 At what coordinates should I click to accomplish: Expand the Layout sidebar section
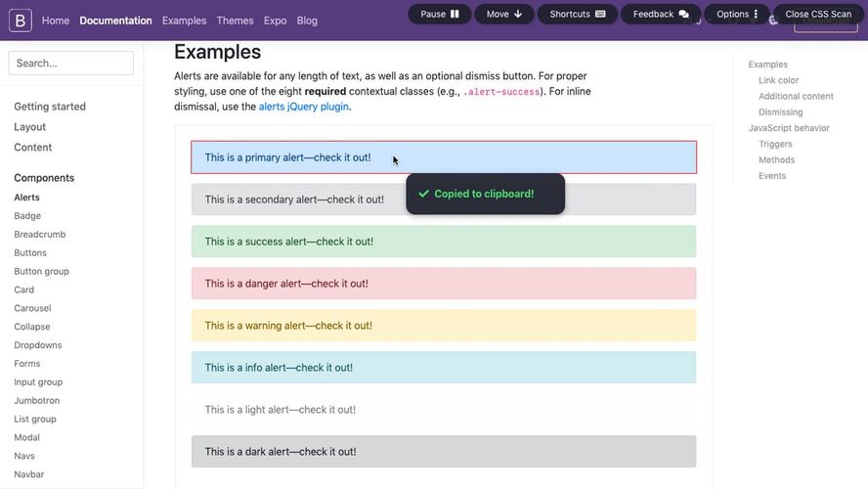30,127
